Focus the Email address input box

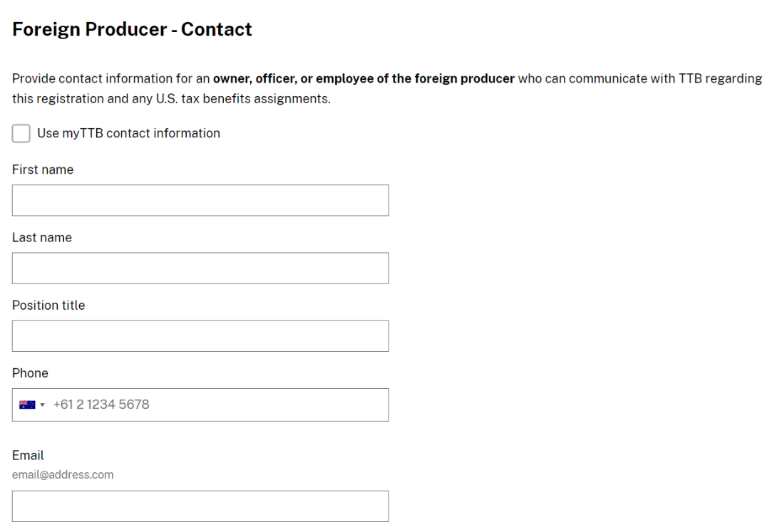(x=200, y=506)
